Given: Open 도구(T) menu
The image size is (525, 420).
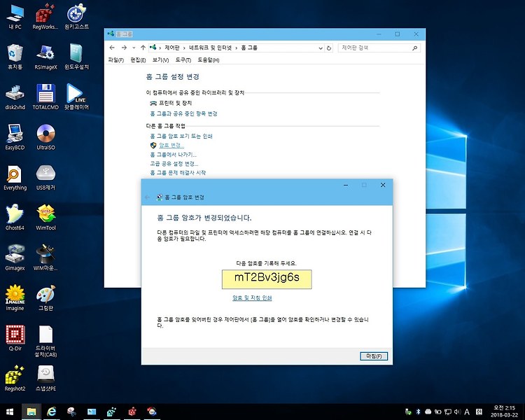Looking at the screenshot, I should (x=183, y=60).
